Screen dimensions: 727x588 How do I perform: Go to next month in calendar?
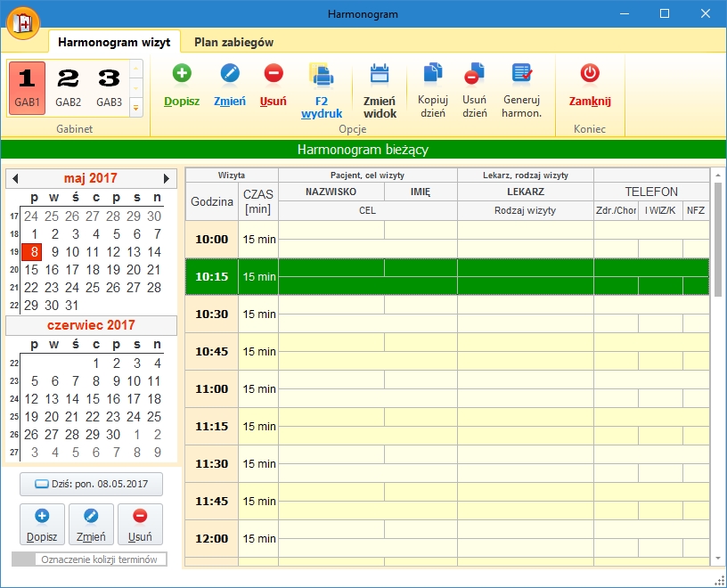(x=167, y=178)
